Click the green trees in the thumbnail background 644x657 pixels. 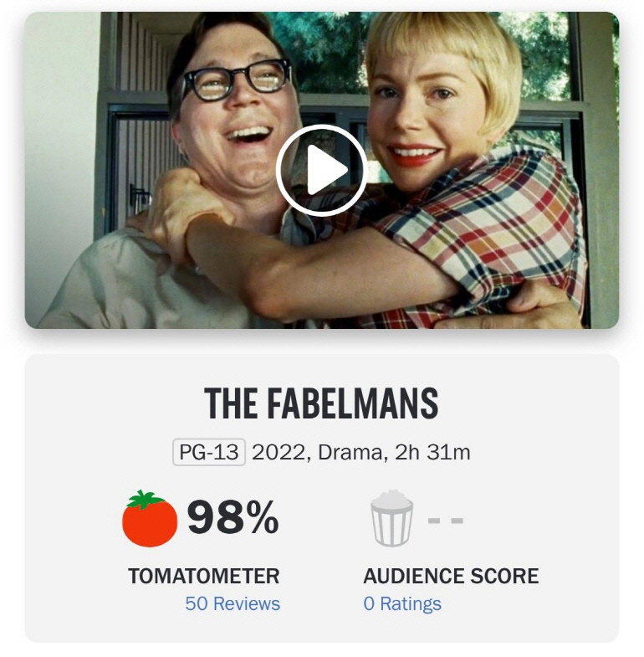click(327, 50)
